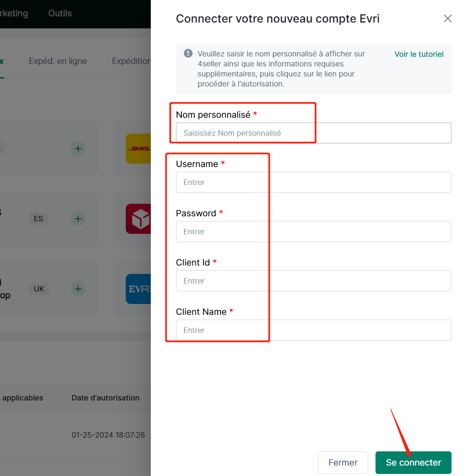Select the red DPD box logo
The image size is (472, 476).
pos(139,219)
